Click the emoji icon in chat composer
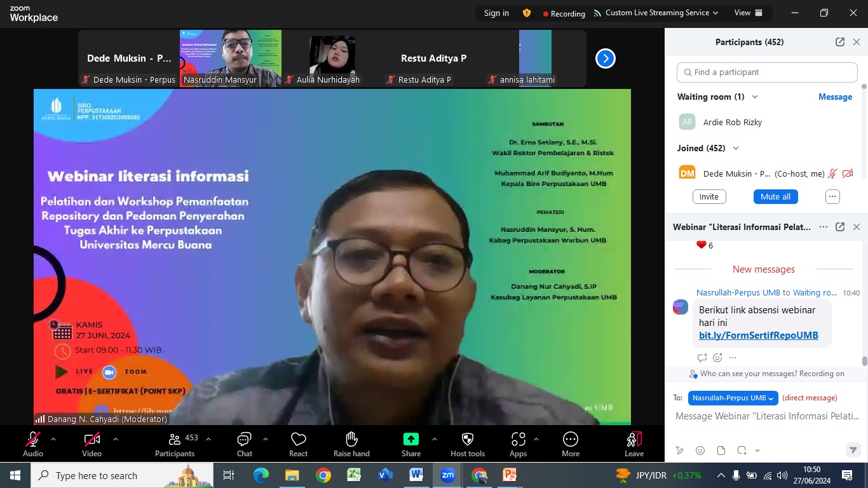868x488 pixels. tap(700, 451)
